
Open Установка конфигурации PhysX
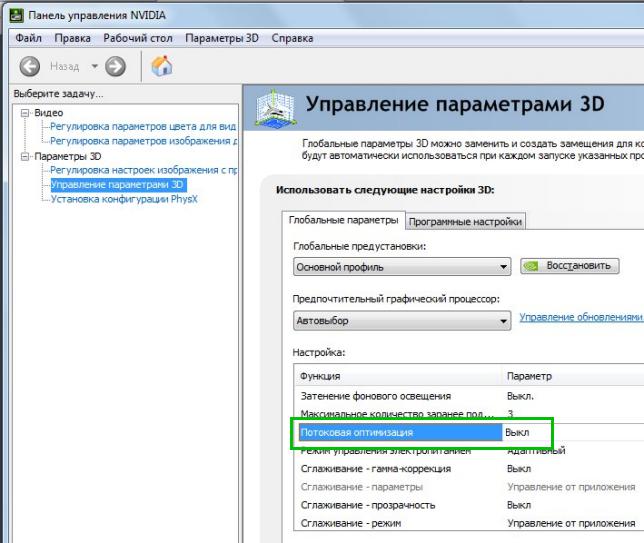click(x=124, y=199)
